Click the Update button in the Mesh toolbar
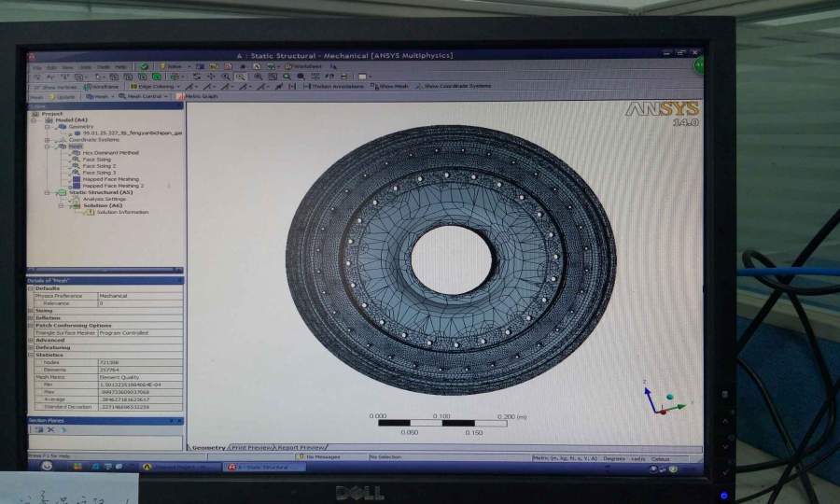840x504 pixels. (63, 96)
